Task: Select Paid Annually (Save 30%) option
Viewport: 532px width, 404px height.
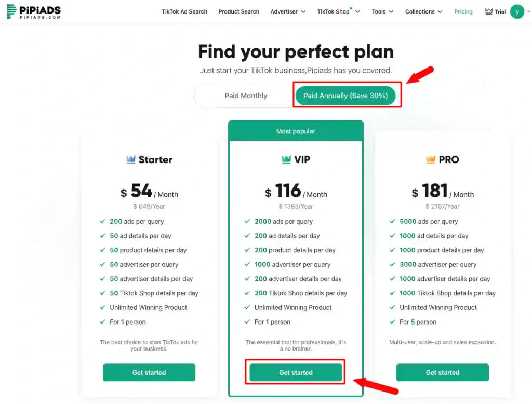Action: click(x=347, y=96)
